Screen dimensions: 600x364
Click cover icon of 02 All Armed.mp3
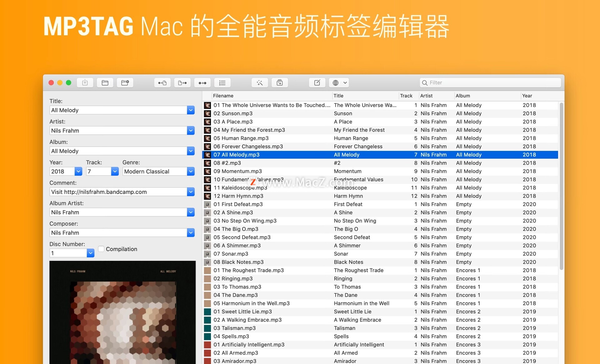[x=207, y=353]
